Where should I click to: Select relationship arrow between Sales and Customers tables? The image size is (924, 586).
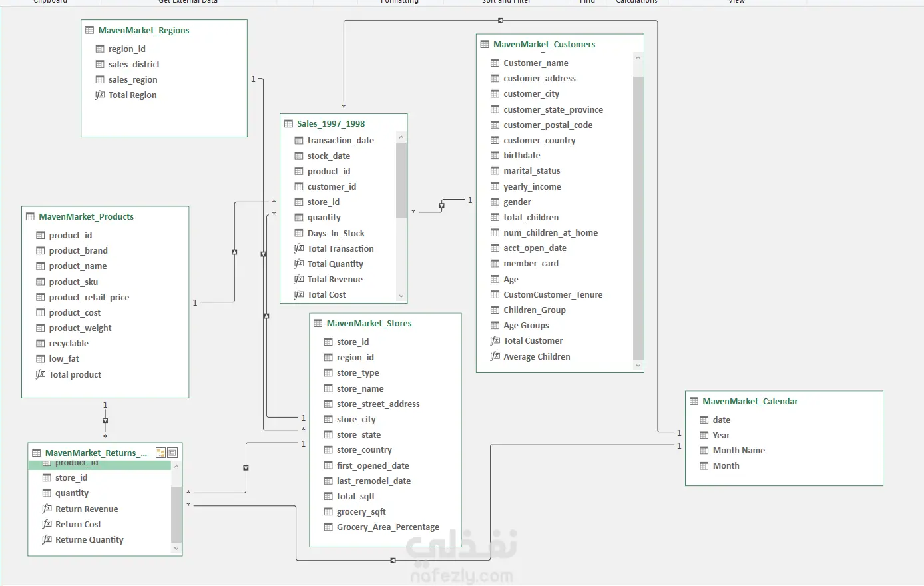click(441, 206)
